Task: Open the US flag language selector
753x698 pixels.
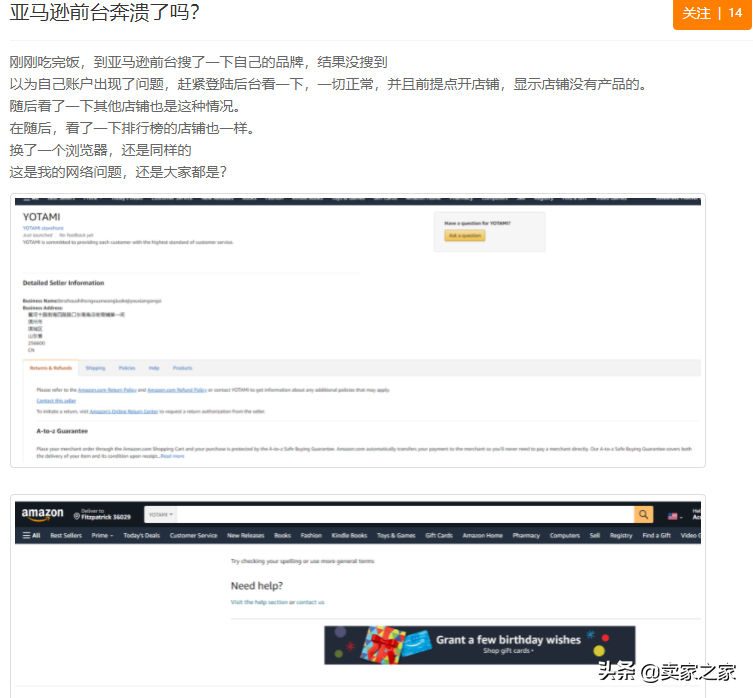Action: [675, 516]
